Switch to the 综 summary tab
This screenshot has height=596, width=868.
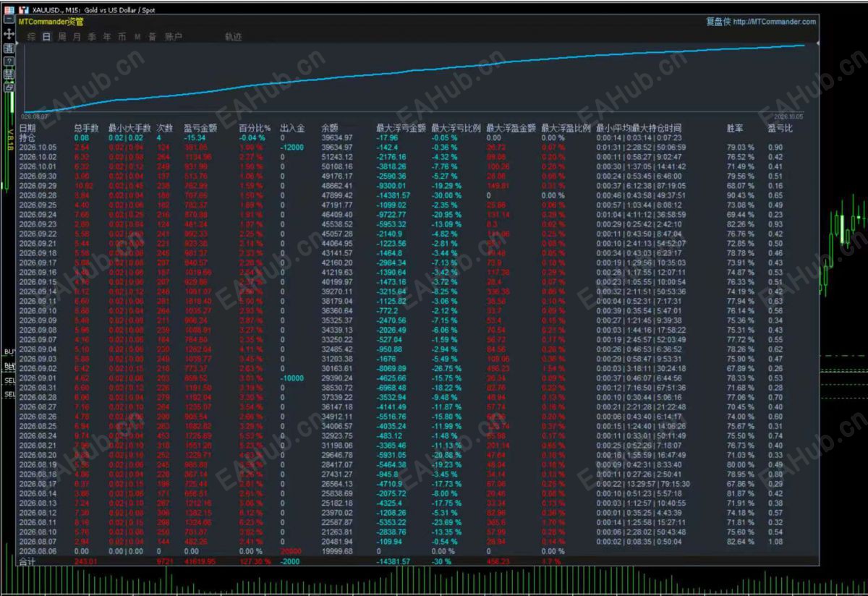coord(32,37)
